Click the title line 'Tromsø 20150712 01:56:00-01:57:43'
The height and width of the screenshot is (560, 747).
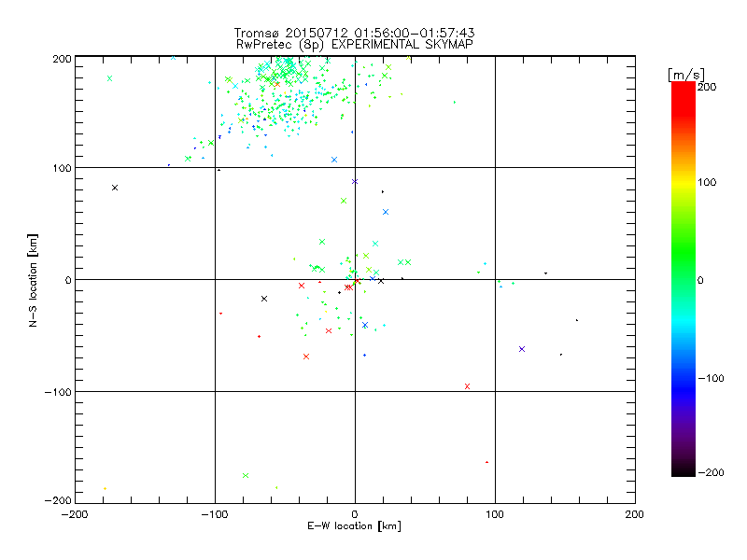pos(354,33)
